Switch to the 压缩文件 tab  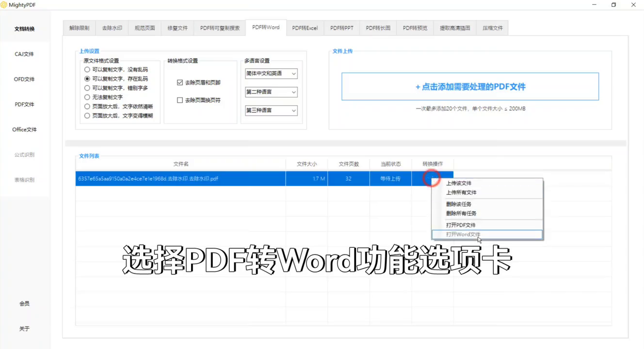(x=492, y=28)
